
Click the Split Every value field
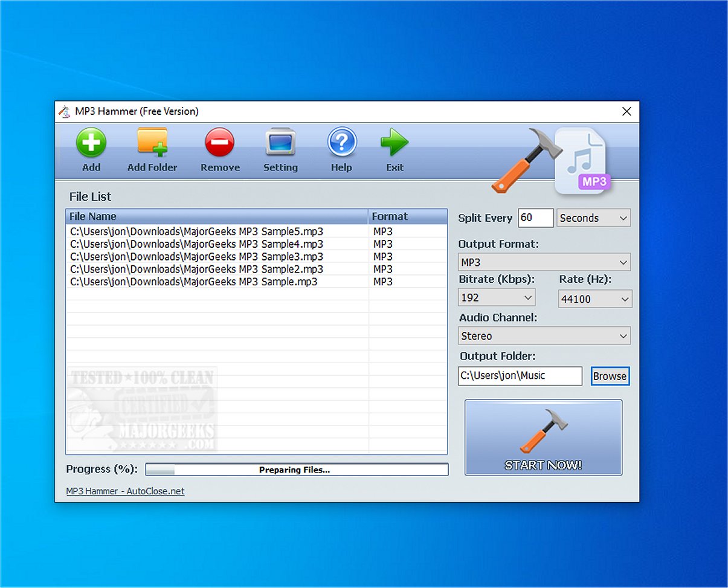(536, 218)
